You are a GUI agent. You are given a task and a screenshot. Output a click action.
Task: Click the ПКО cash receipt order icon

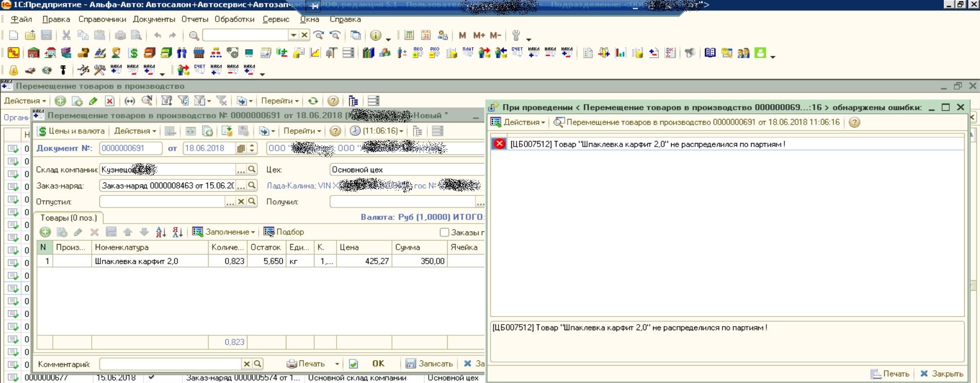click(x=418, y=53)
